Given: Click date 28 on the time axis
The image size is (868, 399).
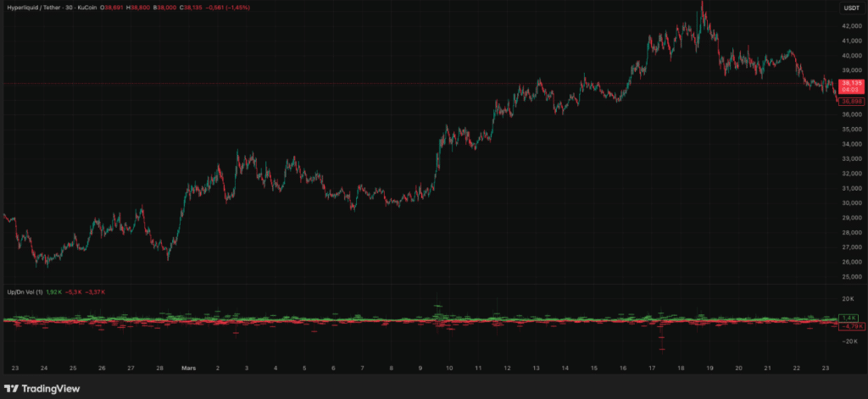Looking at the screenshot, I should 159,369.
